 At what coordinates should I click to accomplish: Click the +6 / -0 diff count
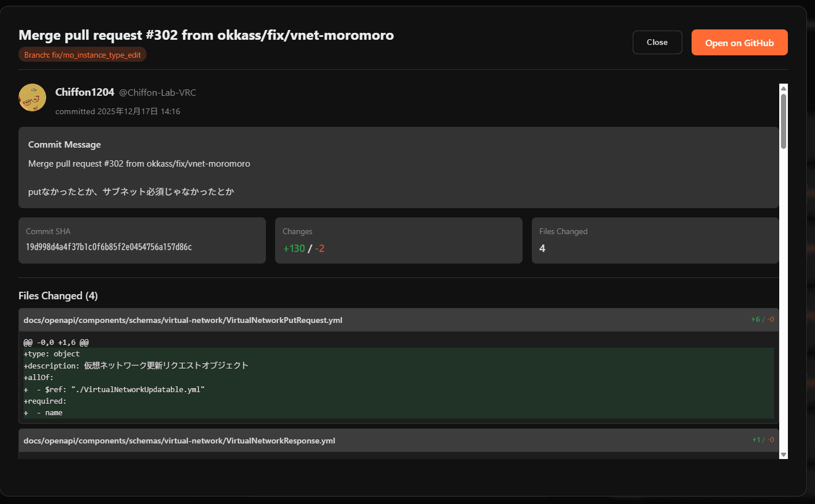click(762, 319)
